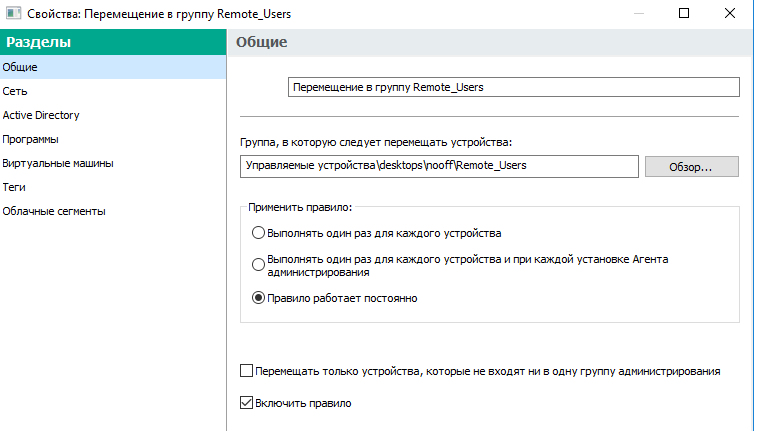The height and width of the screenshot is (431, 757).
Task: Open the Сеть section
Action: [15, 91]
